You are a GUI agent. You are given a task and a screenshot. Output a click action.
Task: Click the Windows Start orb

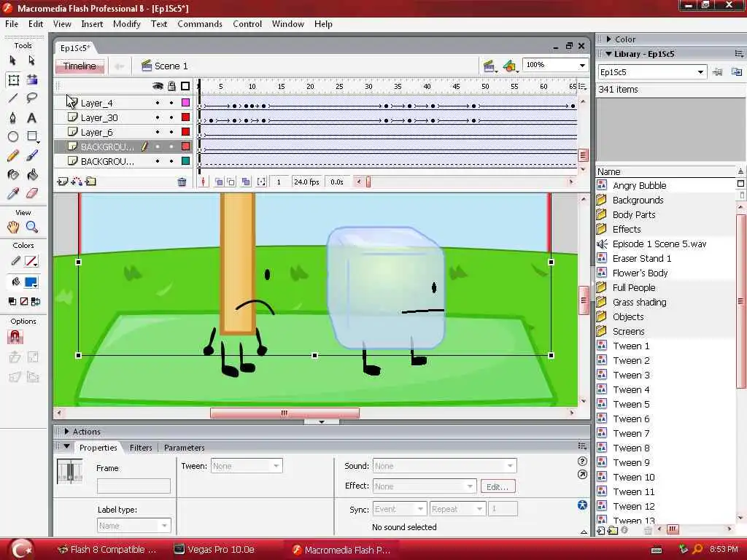(x=21, y=550)
